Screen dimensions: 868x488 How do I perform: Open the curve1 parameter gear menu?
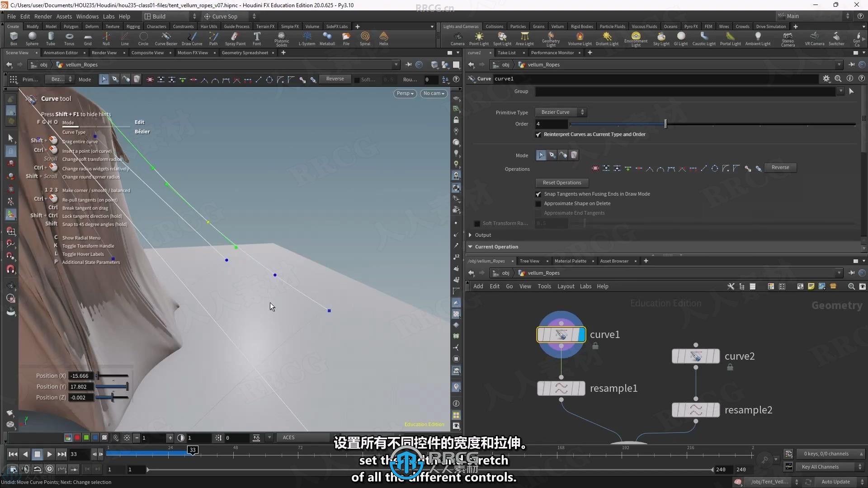pos(826,79)
